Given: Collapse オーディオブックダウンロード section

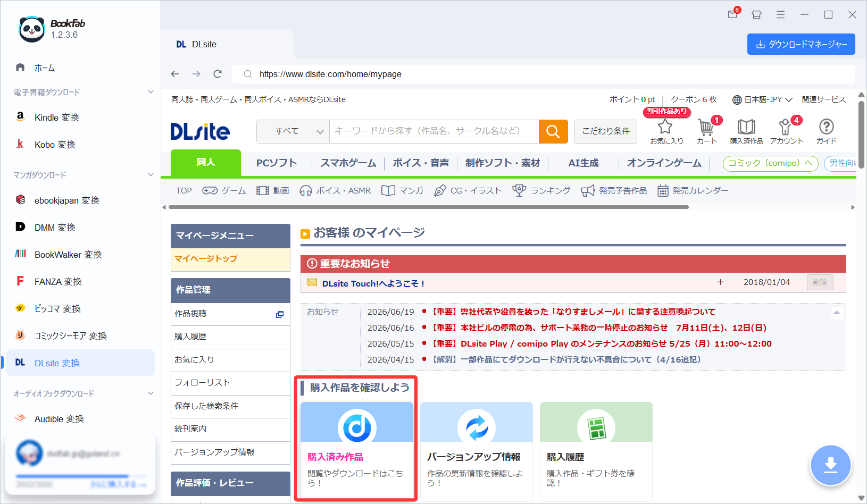Looking at the screenshot, I should point(151,393).
